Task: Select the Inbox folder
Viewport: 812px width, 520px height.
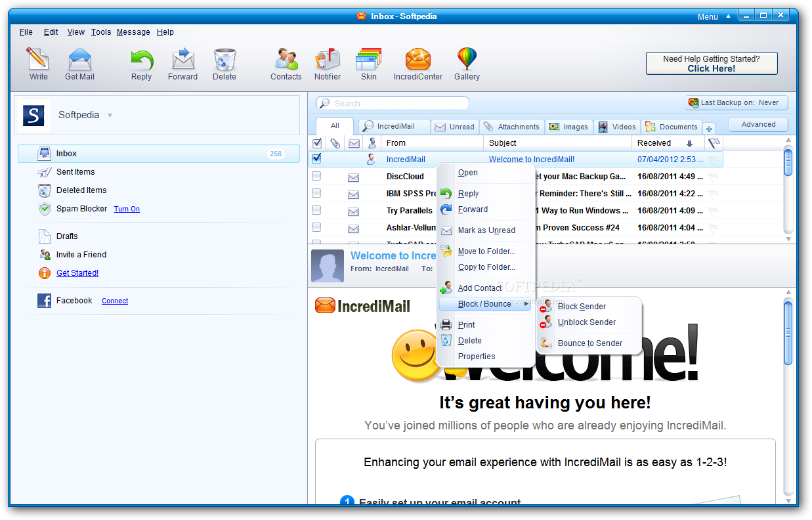Action: [159, 154]
